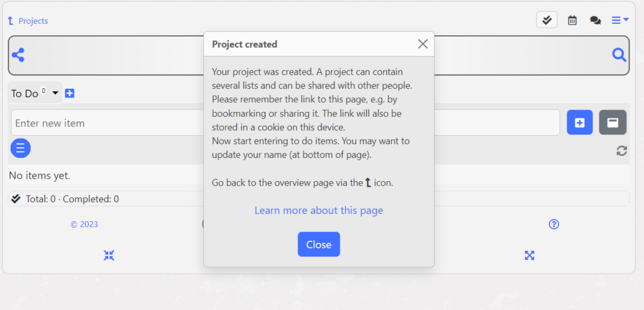Click the compress arrows icon
This screenshot has height=310, width=644.
tap(109, 255)
